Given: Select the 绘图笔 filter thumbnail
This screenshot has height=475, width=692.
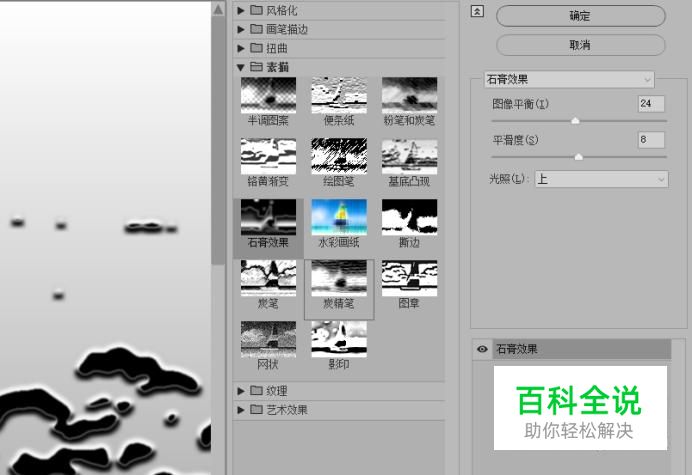Looking at the screenshot, I should (x=339, y=156).
